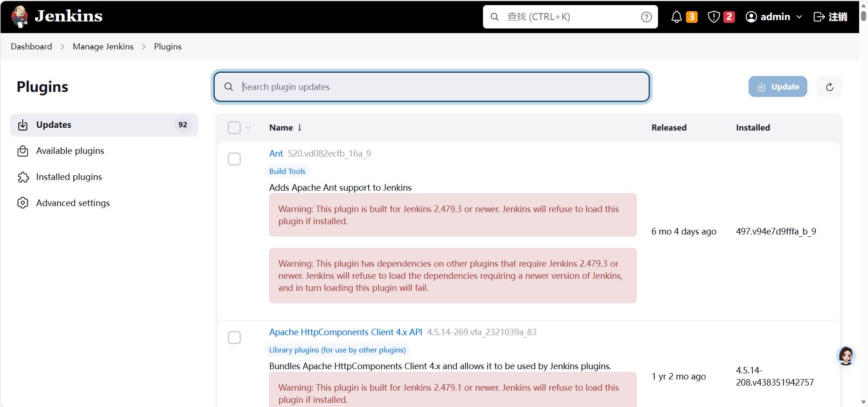Click "Bundles Apache HttpComponents Client 4.x" description
This screenshot has height=407, width=868.
[x=440, y=366]
